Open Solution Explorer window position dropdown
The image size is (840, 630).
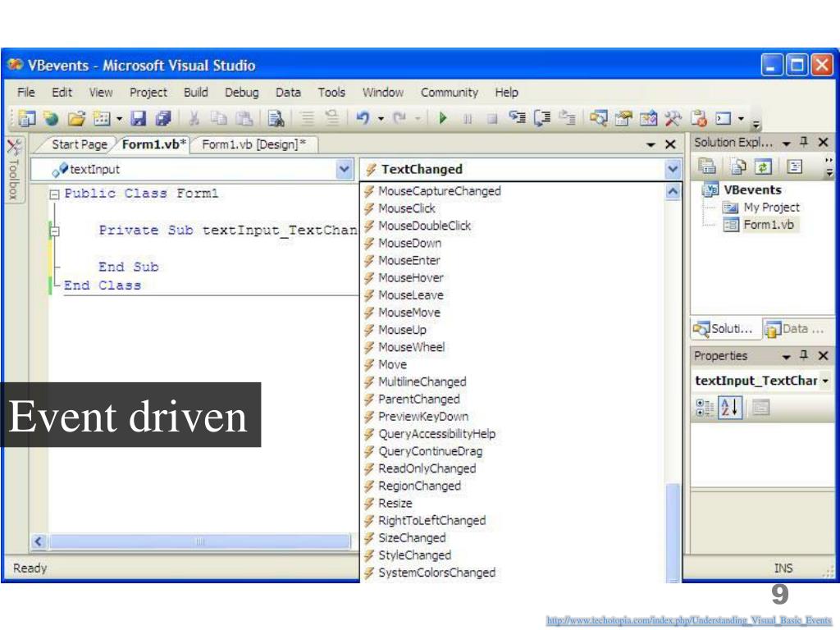[787, 143]
